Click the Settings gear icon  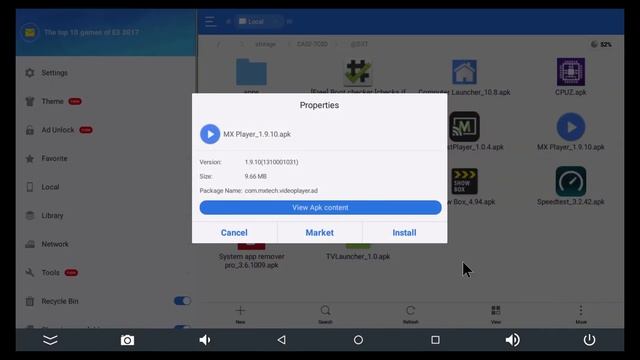(30, 73)
